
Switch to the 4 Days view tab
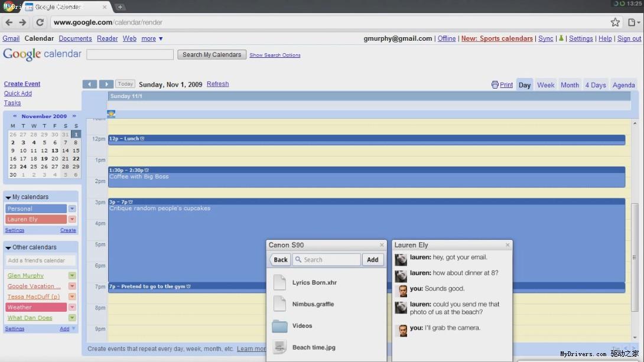pos(596,85)
